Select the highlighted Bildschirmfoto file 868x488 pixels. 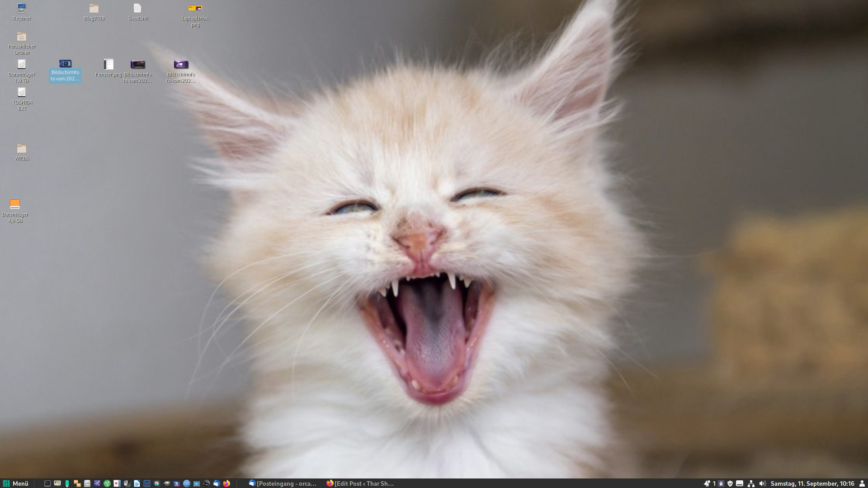(65, 70)
